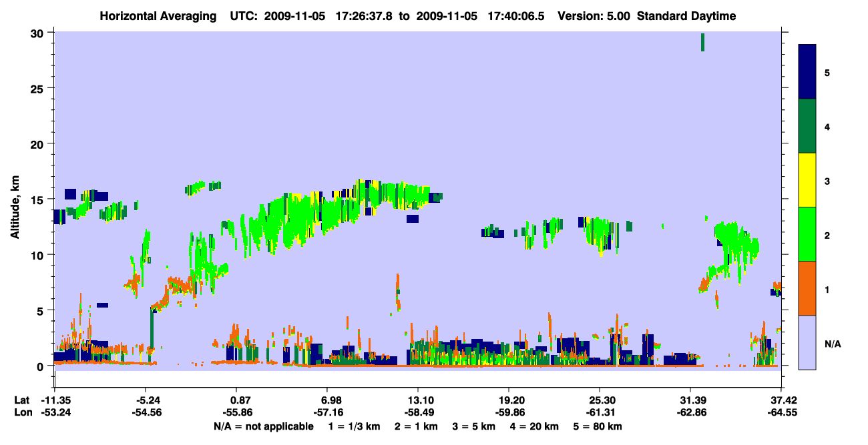Click the lavender N/A colorbar segment
This screenshot has height=445, width=868.
click(807, 342)
